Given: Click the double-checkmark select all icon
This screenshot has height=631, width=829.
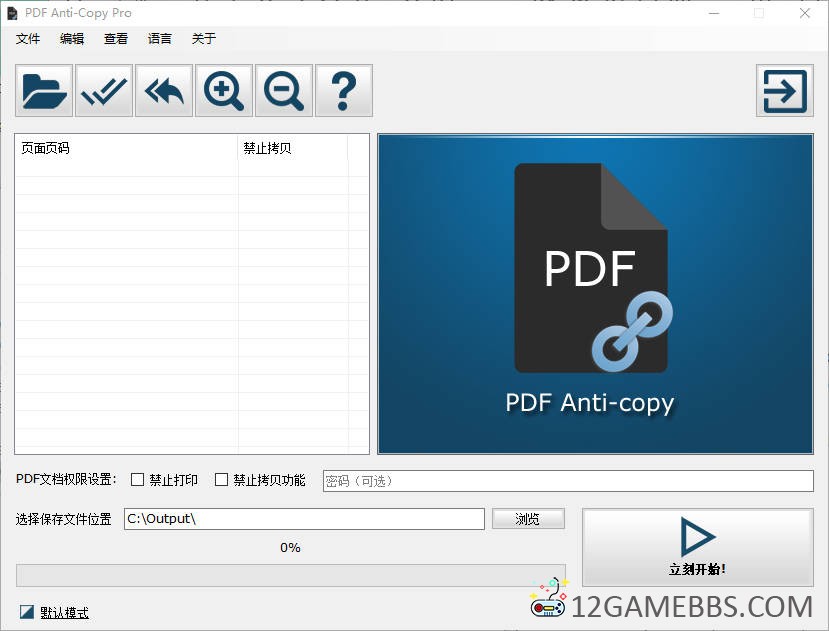Looking at the screenshot, I should coord(104,90).
